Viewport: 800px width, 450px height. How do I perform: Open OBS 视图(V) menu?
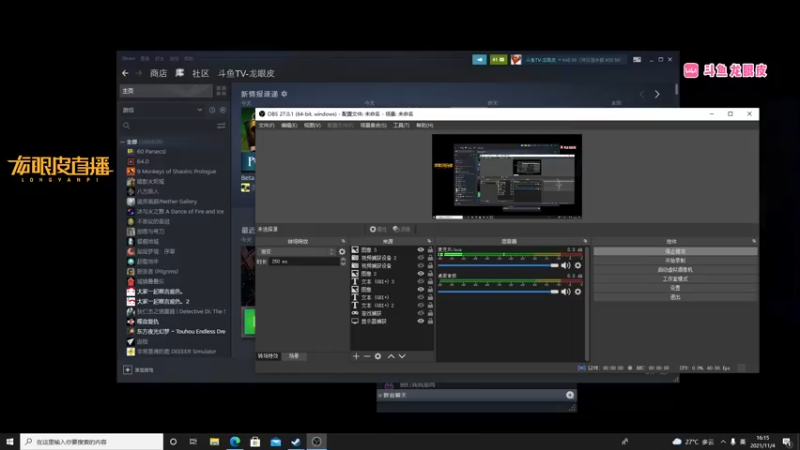coord(312,126)
